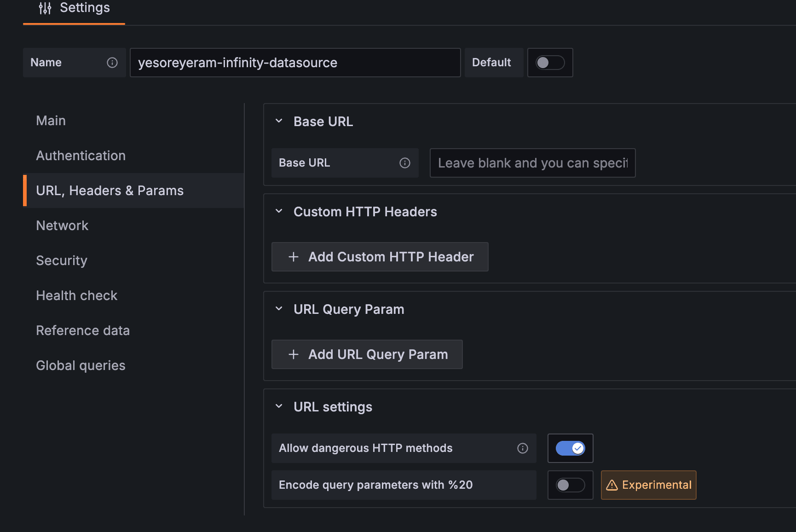
Task: Click the Base URL info icon
Action: pyautogui.click(x=404, y=162)
